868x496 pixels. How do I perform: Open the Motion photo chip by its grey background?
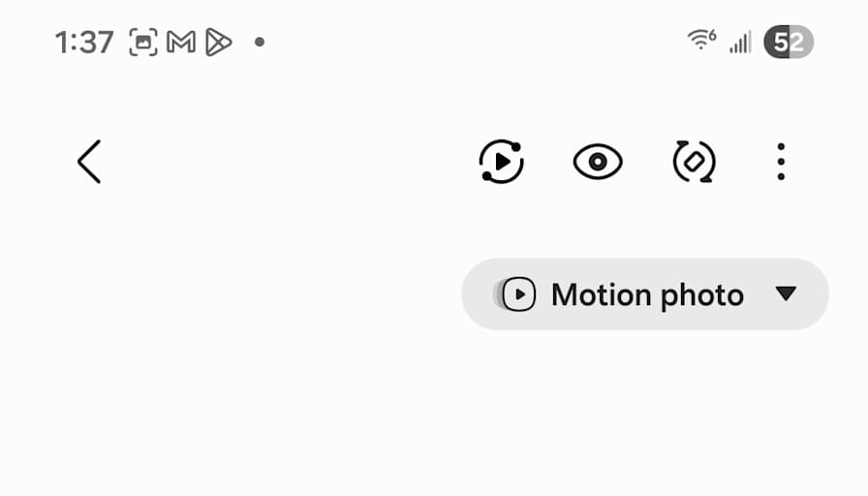pos(645,294)
